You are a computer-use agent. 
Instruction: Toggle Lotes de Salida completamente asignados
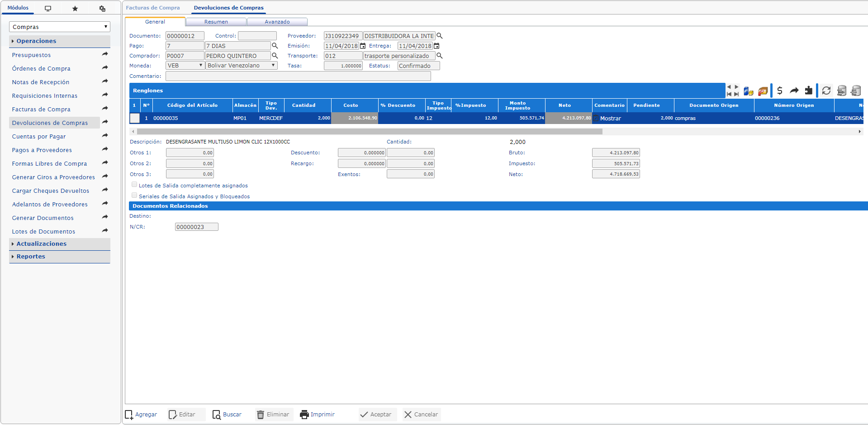coord(134,185)
